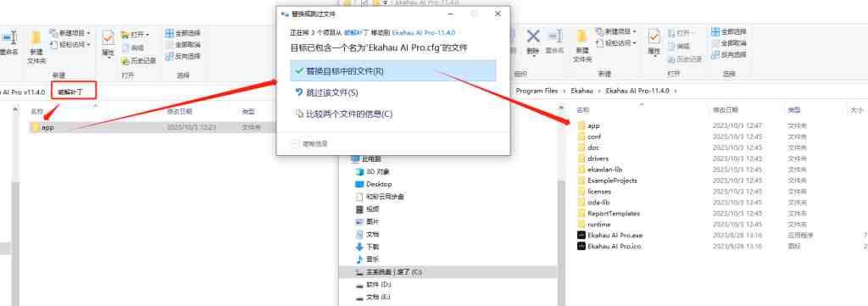Click Invert Selection in left window ribbon
Viewport: 868px width, 306px height.
click(183, 57)
